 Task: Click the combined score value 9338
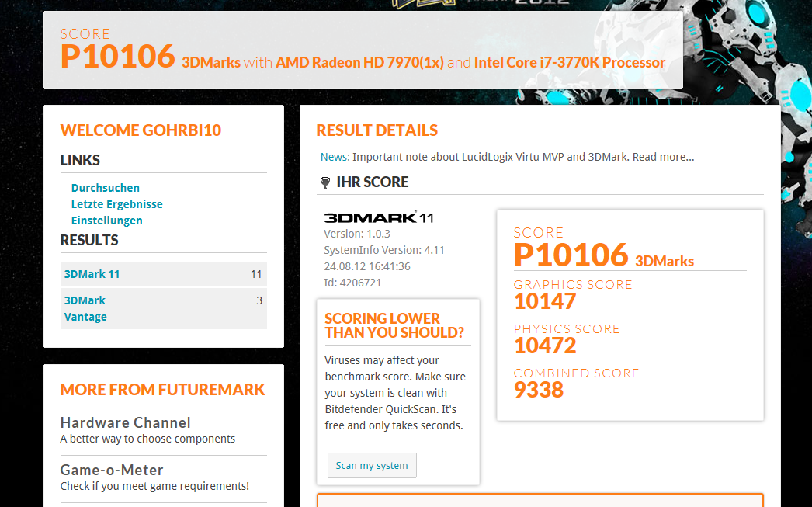(x=539, y=390)
